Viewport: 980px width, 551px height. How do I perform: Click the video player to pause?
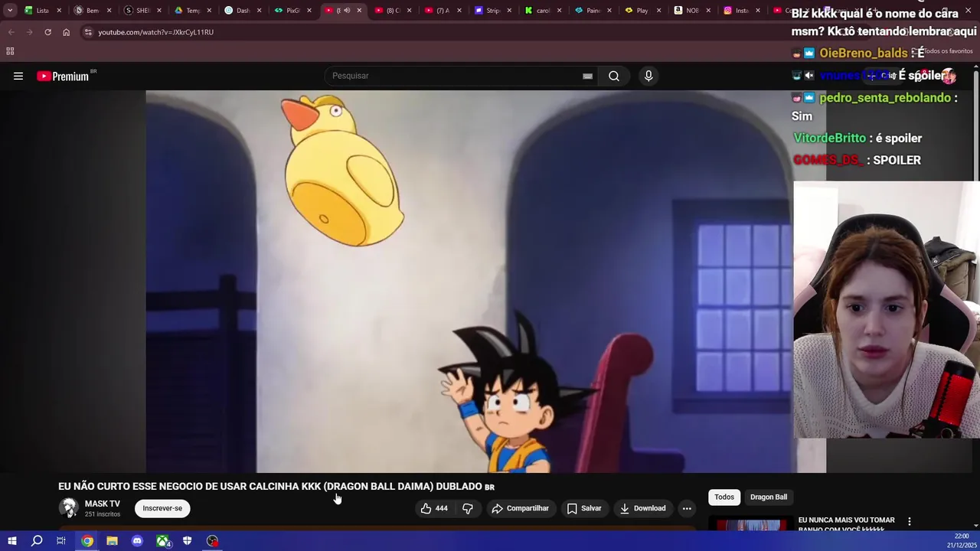tap(469, 282)
